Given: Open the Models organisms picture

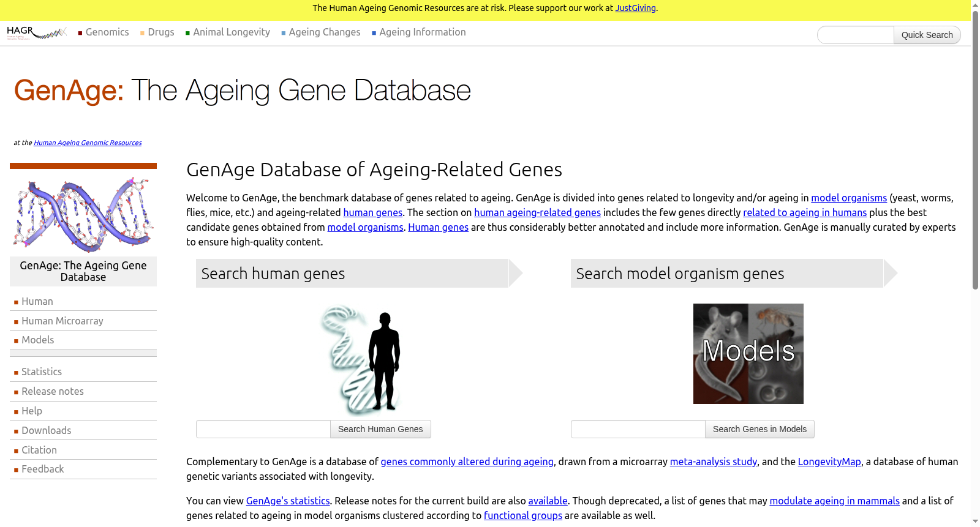Looking at the screenshot, I should pyautogui.click(x=748, y=354).
